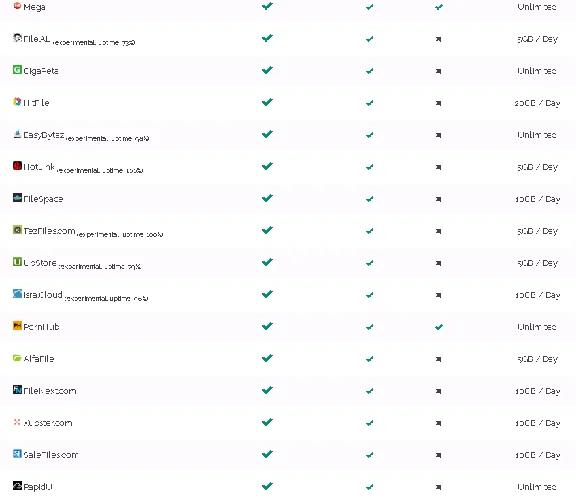Click the third-column checkmark in Mega row
This screenshot has width=576, height=501.
(439, 7)
